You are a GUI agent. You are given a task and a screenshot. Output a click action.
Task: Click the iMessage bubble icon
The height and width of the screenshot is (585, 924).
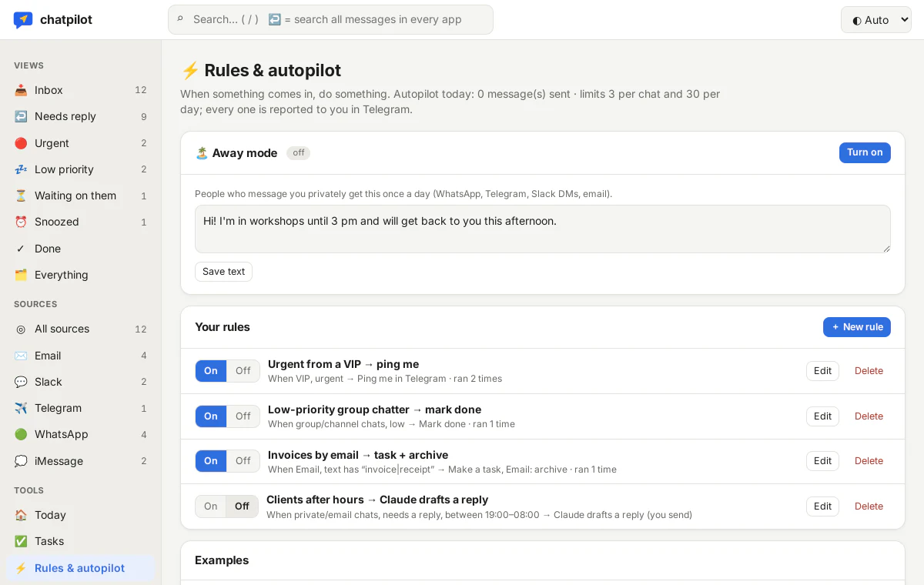pyautogui.click(x=21, y=461)
